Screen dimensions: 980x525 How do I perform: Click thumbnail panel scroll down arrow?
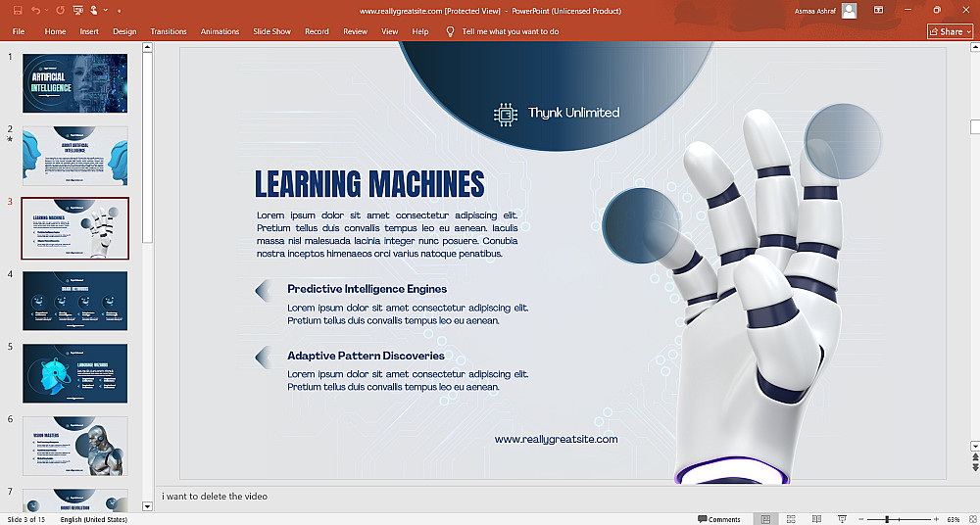click(x=148, y=506)
